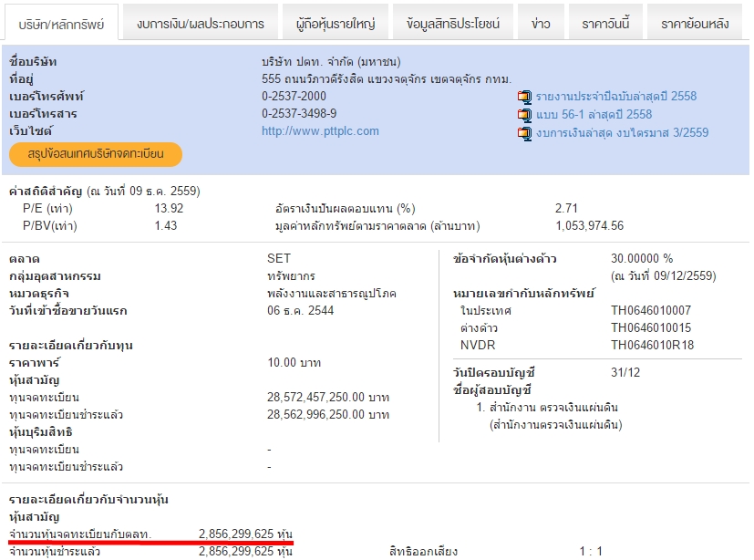Select the voting rights ratio 1 : 1
Screen dimensions: 754x560
pyautogui.click(x=591, y=552)
